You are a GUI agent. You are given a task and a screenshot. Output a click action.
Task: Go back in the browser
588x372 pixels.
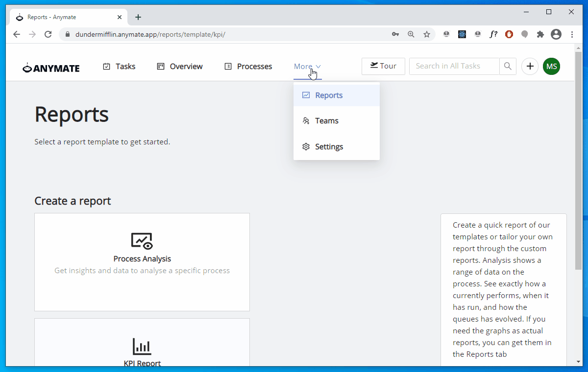[x=17, y=34]
